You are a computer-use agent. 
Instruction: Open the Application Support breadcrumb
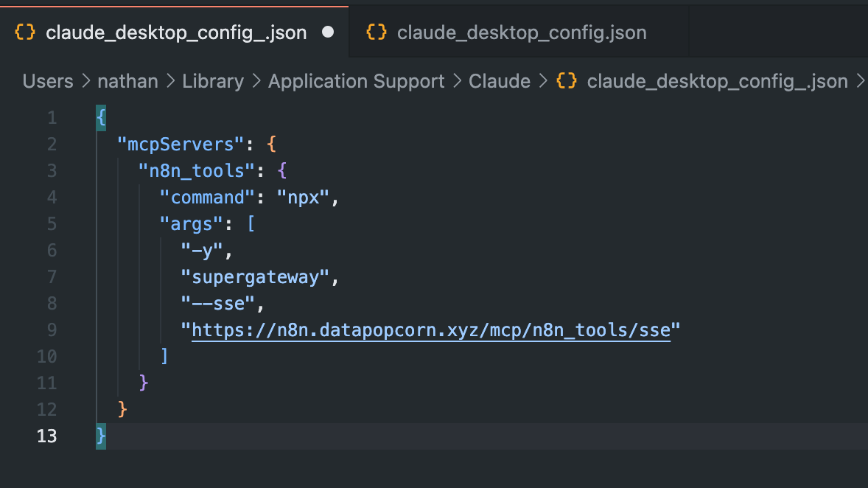[x=356, y=81]
